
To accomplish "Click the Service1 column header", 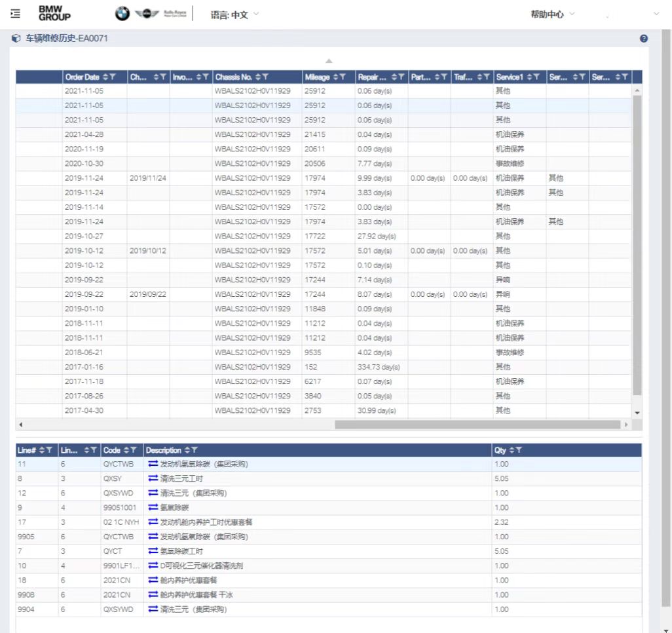I will [x=520, y=77].
